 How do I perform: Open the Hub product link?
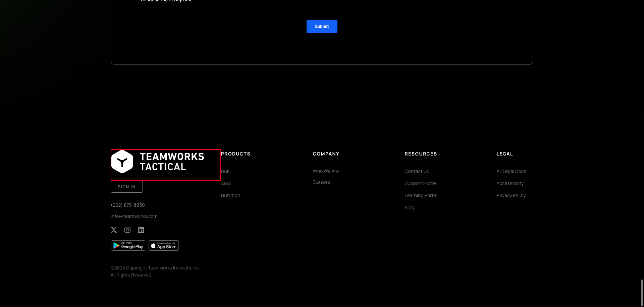[225, 171]
